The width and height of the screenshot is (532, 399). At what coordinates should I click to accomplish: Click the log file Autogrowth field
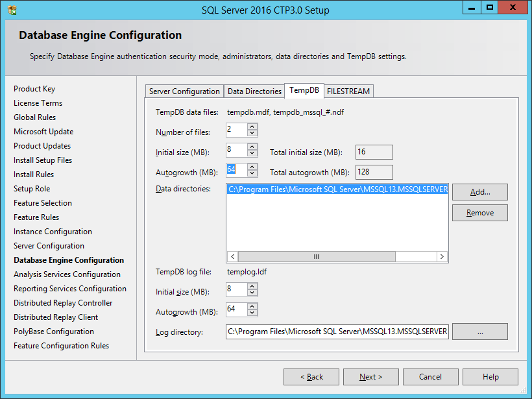pyautogui.click(x=237, y=309)
